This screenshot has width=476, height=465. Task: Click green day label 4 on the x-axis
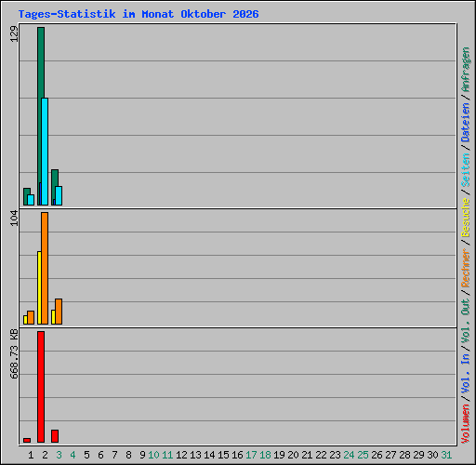(x=73, y=455)
